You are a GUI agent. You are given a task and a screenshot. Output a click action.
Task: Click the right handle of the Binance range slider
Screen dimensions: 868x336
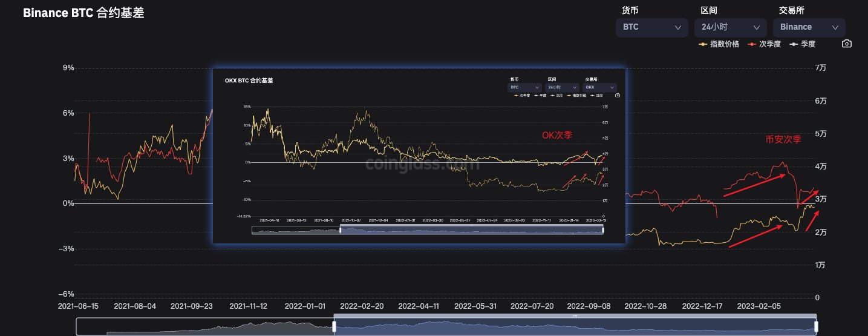click(816, 326)
